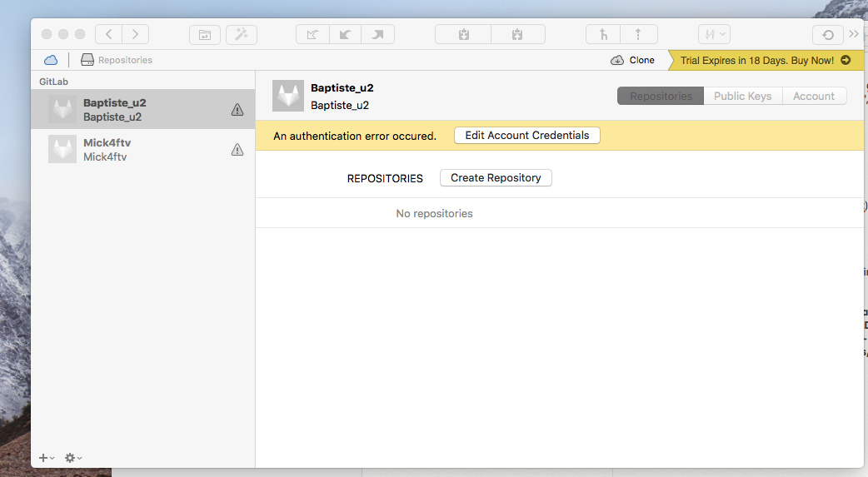Open the folder toolbar button

(x=205, y=35)
